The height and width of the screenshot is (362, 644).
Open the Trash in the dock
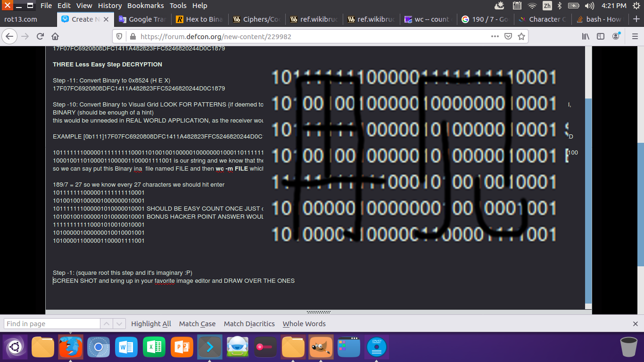click(629, 347)
